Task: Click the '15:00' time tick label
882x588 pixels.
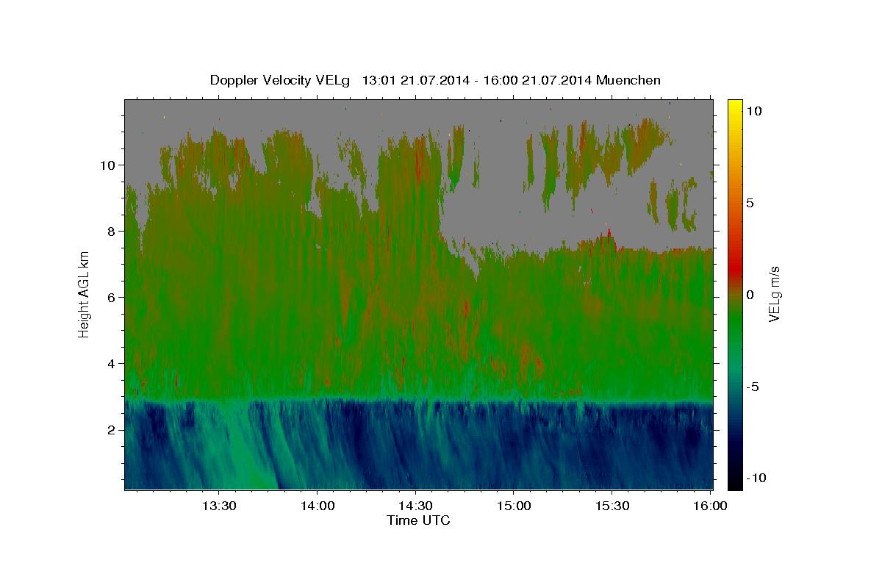Action: [x=513, y=506]
